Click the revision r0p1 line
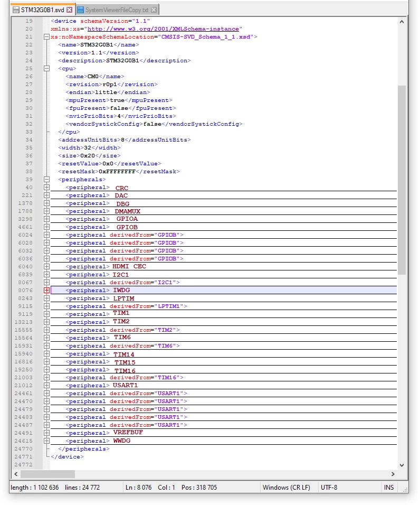Screen dimensions: 420x505 pos(111,85)
